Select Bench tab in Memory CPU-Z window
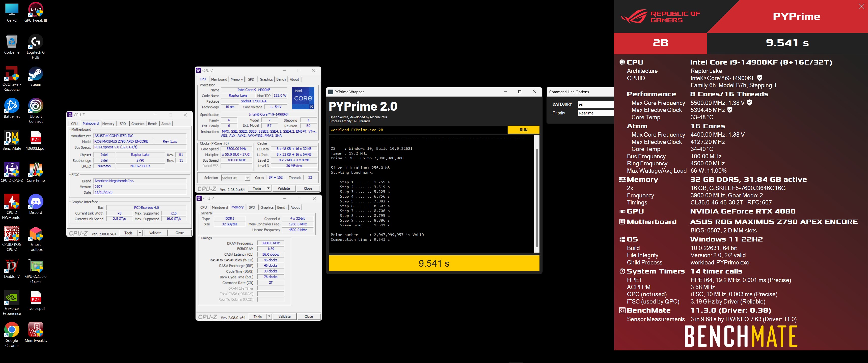 pos(282,207)
